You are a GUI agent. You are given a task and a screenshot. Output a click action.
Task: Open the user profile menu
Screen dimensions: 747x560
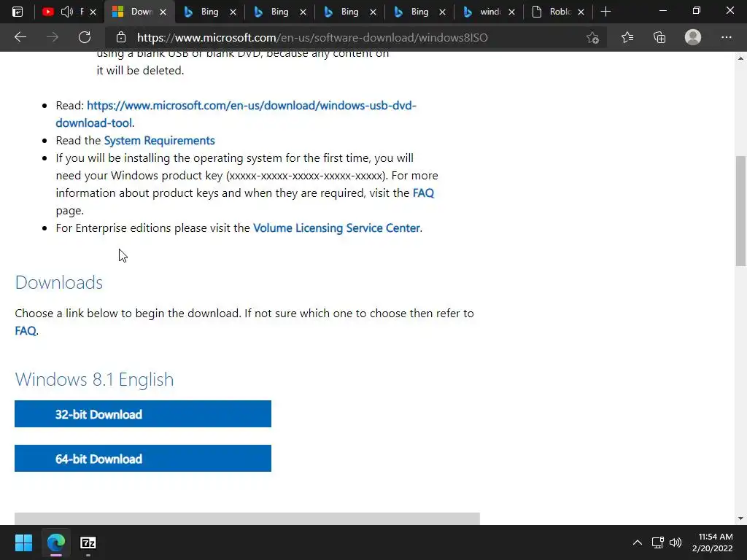click(693, 37)
